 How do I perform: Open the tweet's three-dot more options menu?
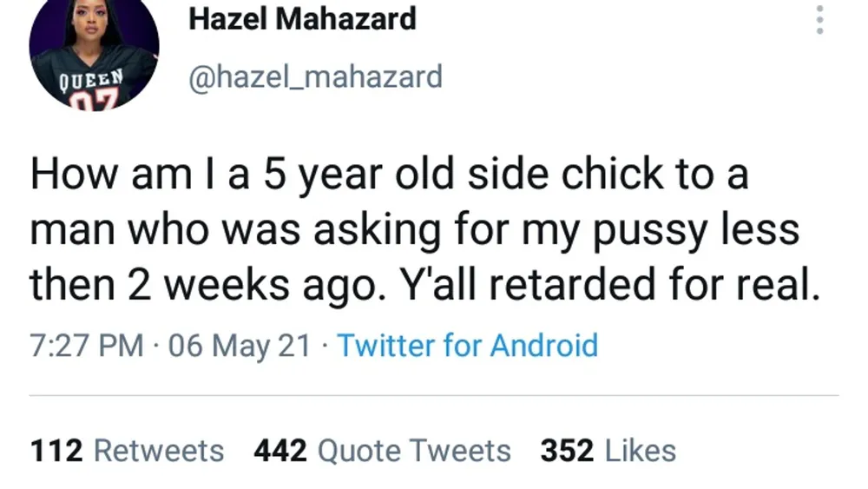click(818, 20)
